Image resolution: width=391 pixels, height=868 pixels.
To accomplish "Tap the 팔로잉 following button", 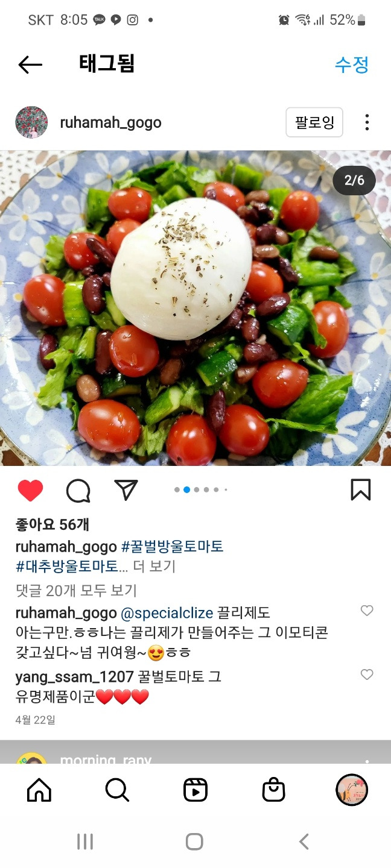I will (x=314, y=122).
